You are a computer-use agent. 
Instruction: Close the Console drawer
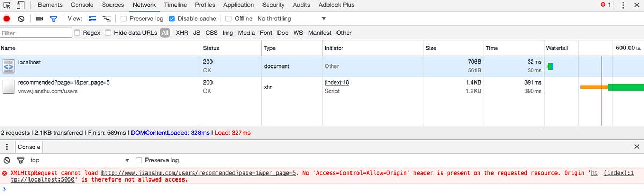click(x=637, y=146)
